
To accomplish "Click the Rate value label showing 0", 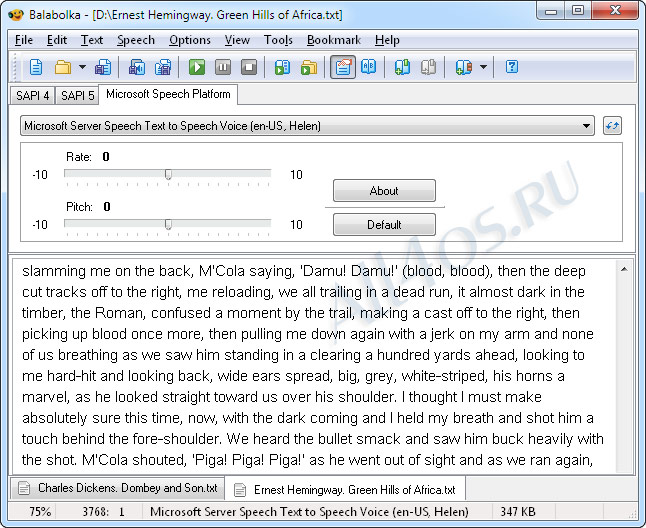I will tap(106, 157).
